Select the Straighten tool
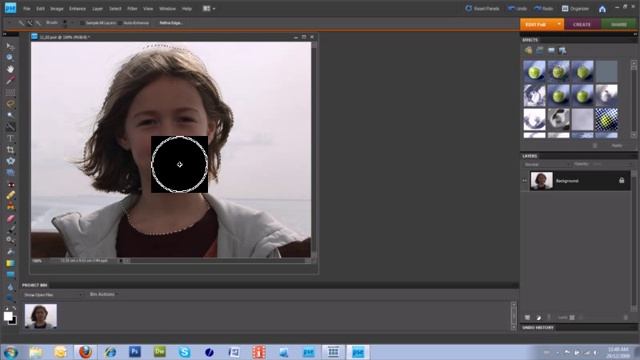Screen dimensions: 640x360 coord(10,172)
